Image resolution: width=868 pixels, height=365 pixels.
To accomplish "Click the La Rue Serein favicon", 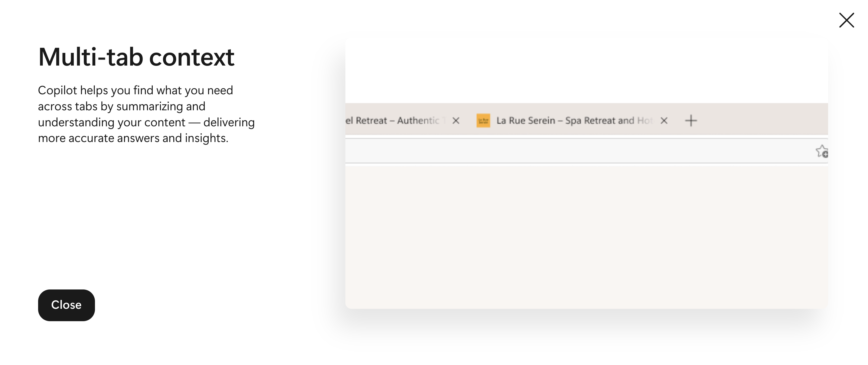I will click(x=483, y=121).
